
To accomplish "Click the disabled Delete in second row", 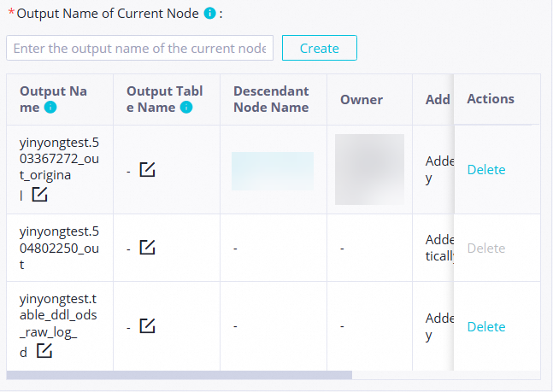I will pyautogui.click(x=486, y=248).
